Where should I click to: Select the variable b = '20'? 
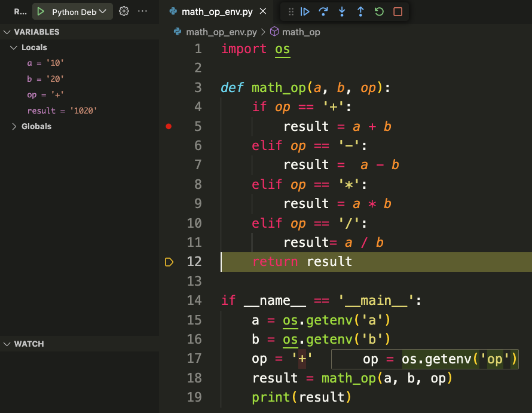(45, 79)
